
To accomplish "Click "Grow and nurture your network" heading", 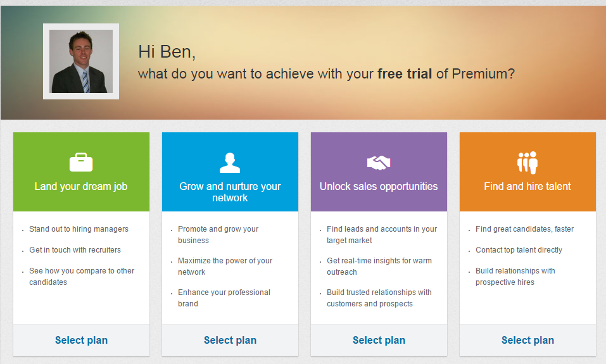I will (230, 192).
